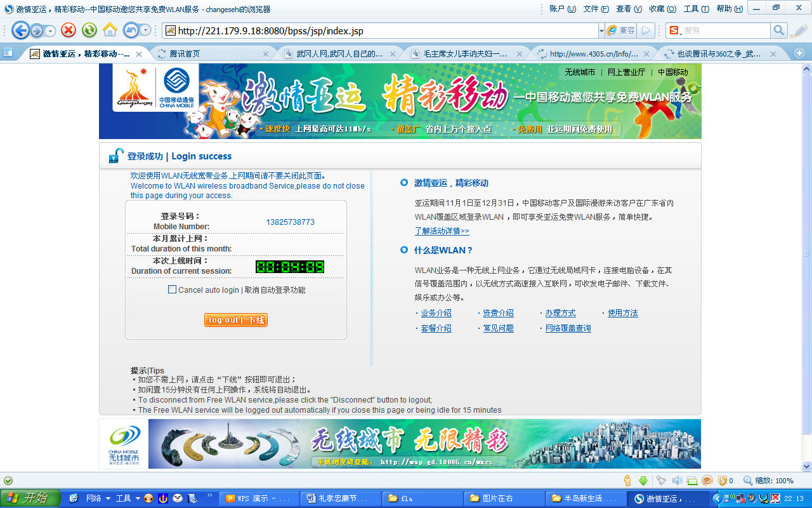Open the 收藏 (O) menu
The image size is (812, 508).
[663, 8]
